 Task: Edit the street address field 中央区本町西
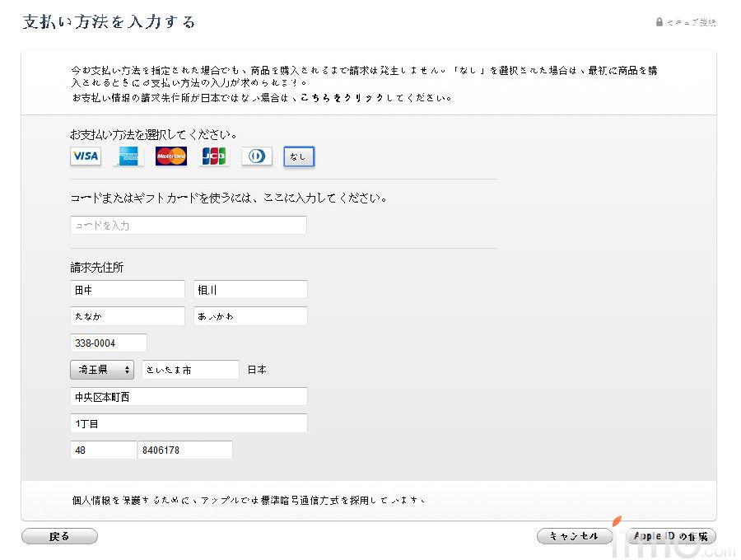(x=189, y=397)
